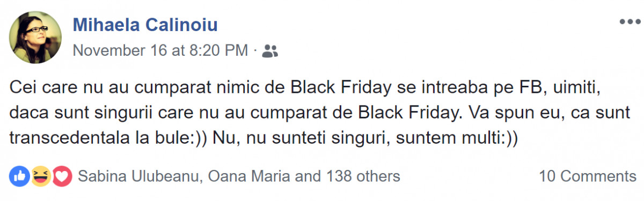Open the November 16 at 8:20 PM timestamp
644x201 pixels.
(160, 51)
